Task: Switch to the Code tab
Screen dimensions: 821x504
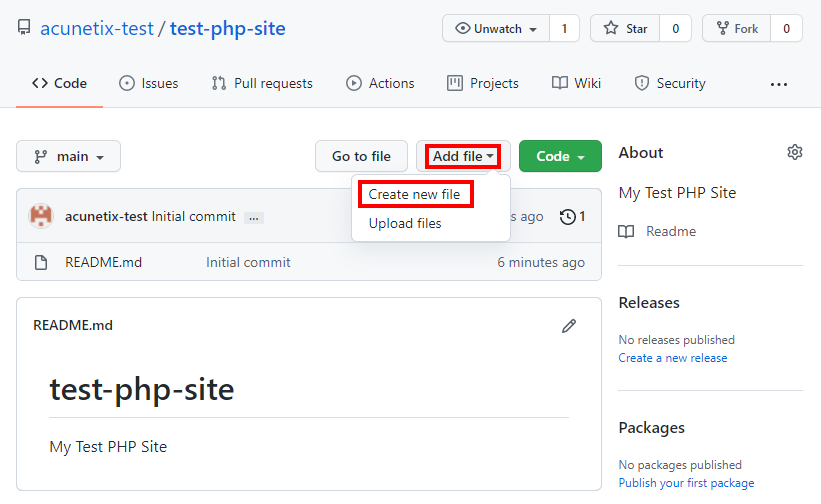Action: pyautogui.click(x=59, y=83)
